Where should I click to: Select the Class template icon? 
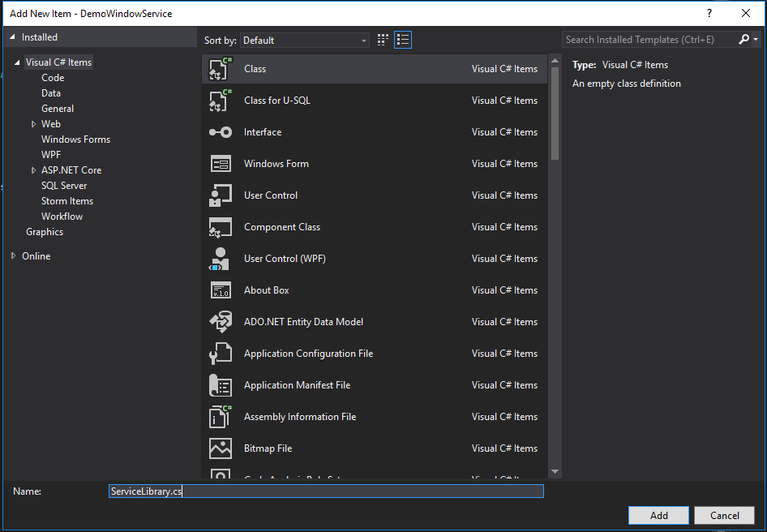coord(221,68)
